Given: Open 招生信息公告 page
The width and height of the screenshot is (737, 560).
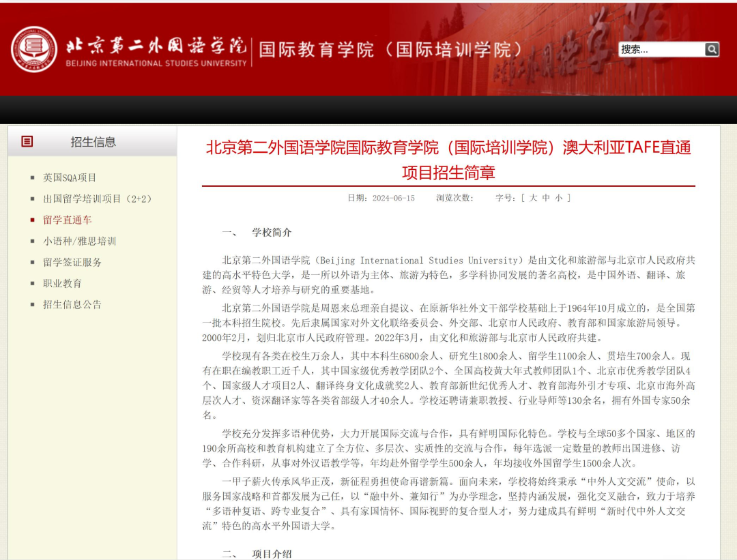Looking at the screenshot, I should coord(72,304).
